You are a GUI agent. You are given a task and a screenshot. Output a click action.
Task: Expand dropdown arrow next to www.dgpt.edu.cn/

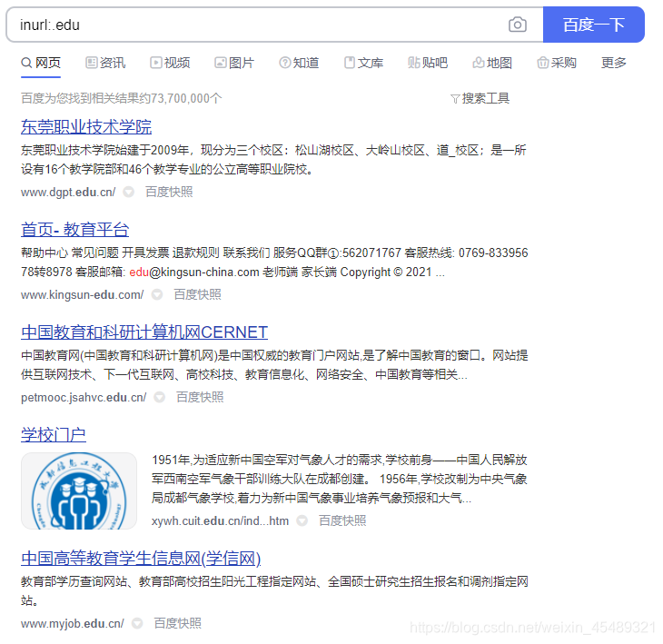pyautogui.click(x=129, y=193)
